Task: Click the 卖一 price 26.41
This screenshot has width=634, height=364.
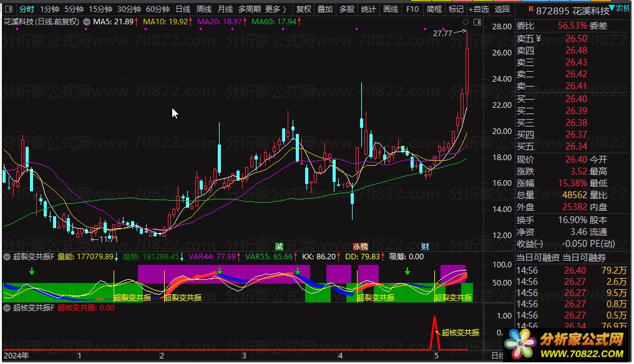Action: (x=576, y=86)
